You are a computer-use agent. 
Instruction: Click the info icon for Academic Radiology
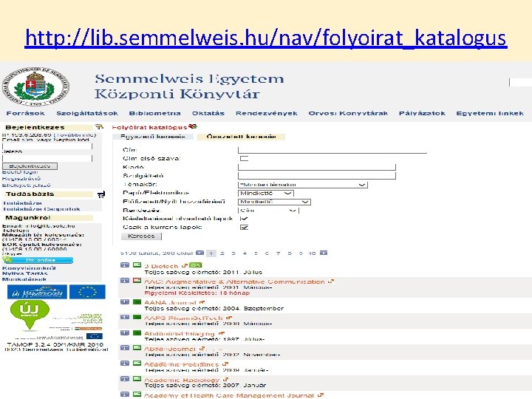click(x=125, y=379)
